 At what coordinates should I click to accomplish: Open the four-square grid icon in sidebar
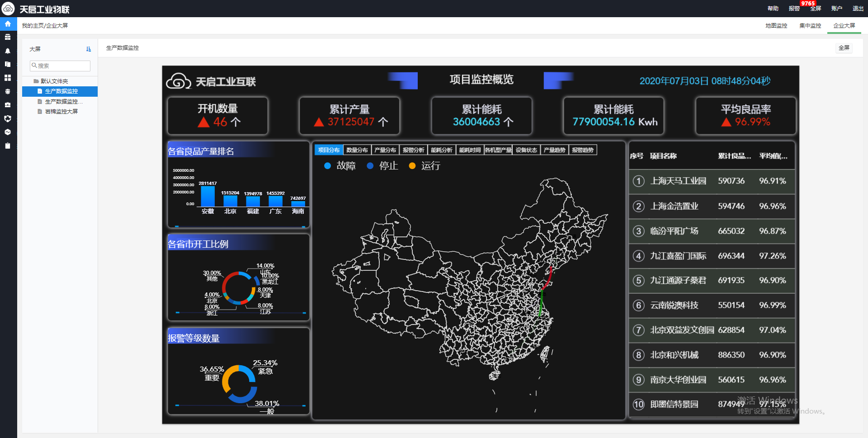tap(8, 78)
